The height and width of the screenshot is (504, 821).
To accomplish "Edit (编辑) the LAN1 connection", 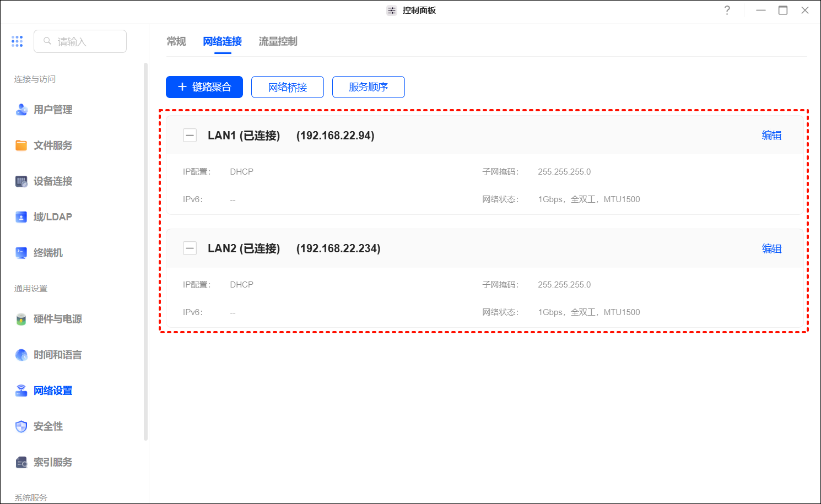I will (x=771, y=136).
